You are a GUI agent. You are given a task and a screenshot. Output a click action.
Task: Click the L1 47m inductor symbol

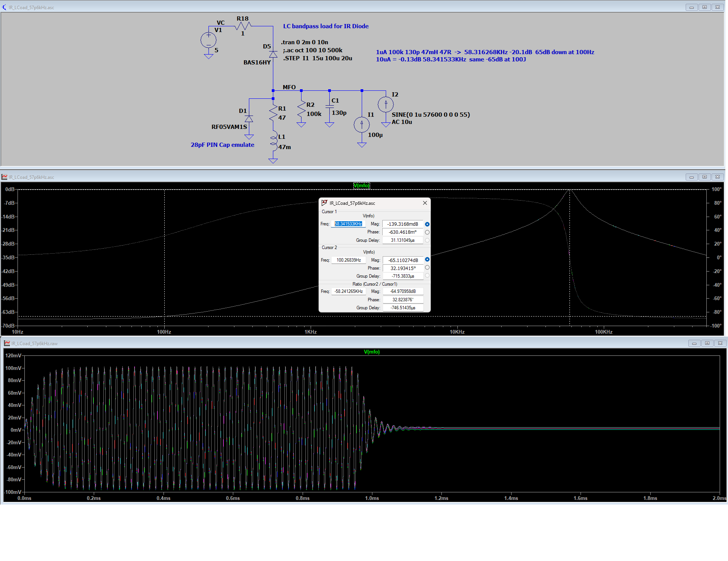click(x=273, y=141)
